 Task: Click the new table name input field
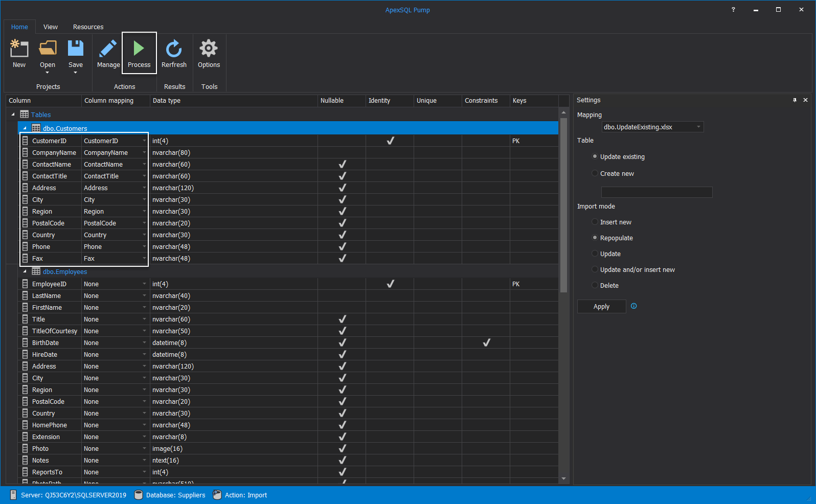656,192
